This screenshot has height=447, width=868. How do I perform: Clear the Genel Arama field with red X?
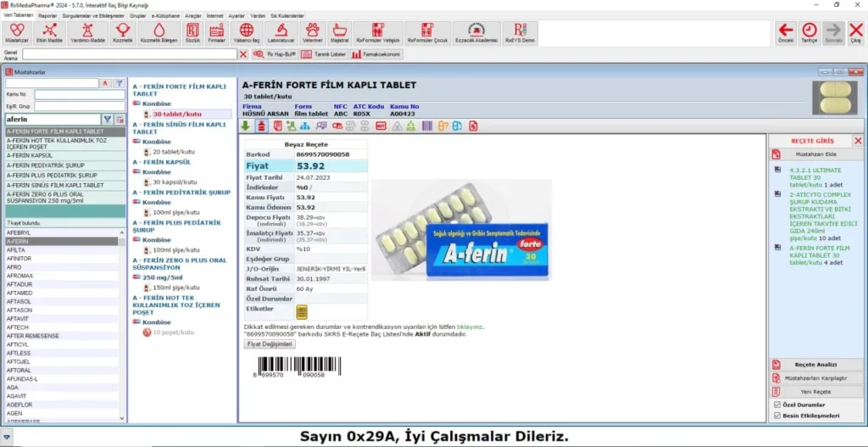click(243, 54)
